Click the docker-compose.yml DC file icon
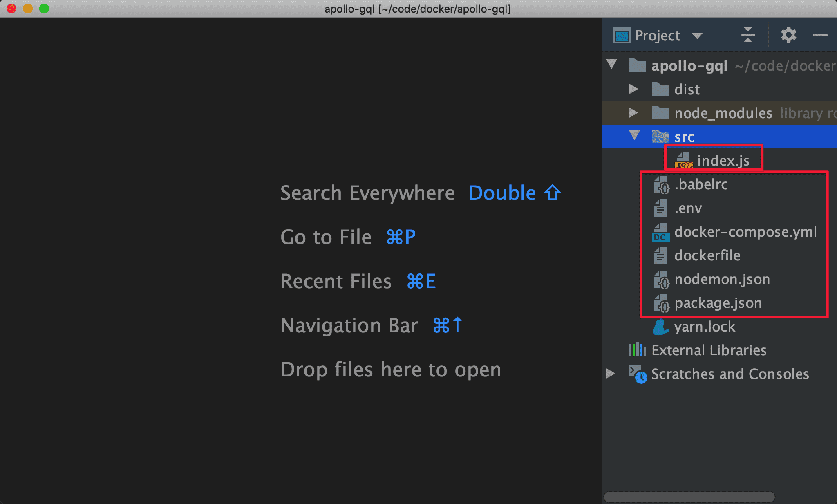The width and height of the screenshot is (837, 504). pyautogui.click(x=661, y=232)
